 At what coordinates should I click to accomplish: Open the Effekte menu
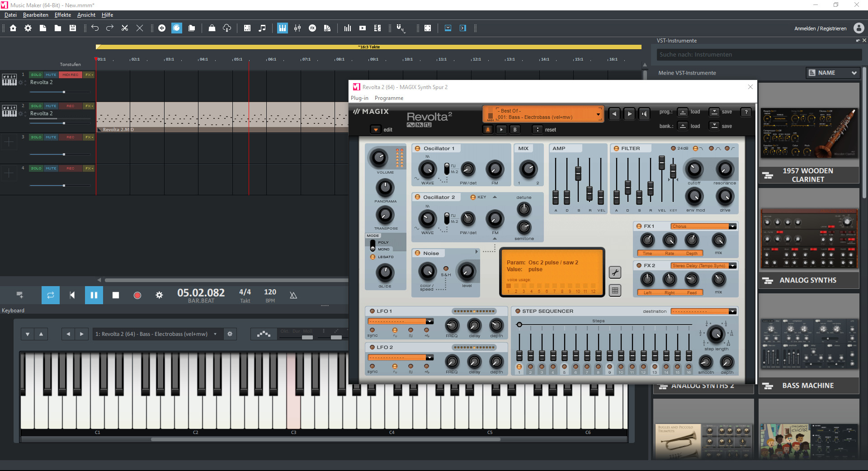(62, 15)
